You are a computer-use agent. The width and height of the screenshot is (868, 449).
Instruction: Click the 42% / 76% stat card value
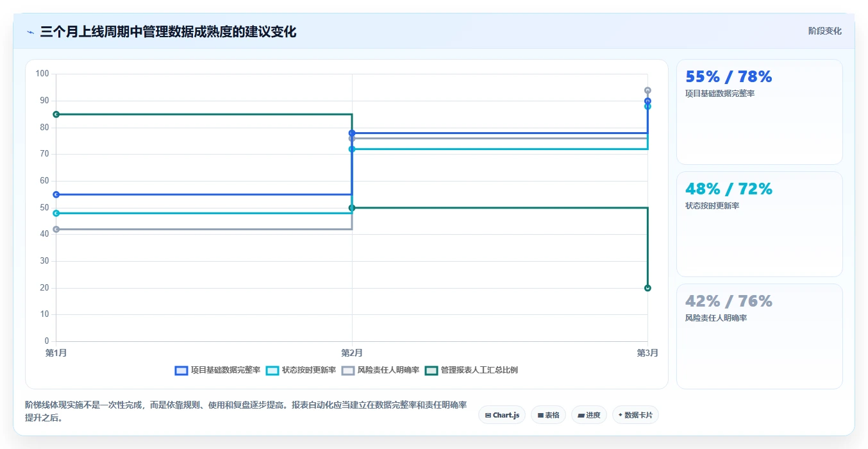729,301
